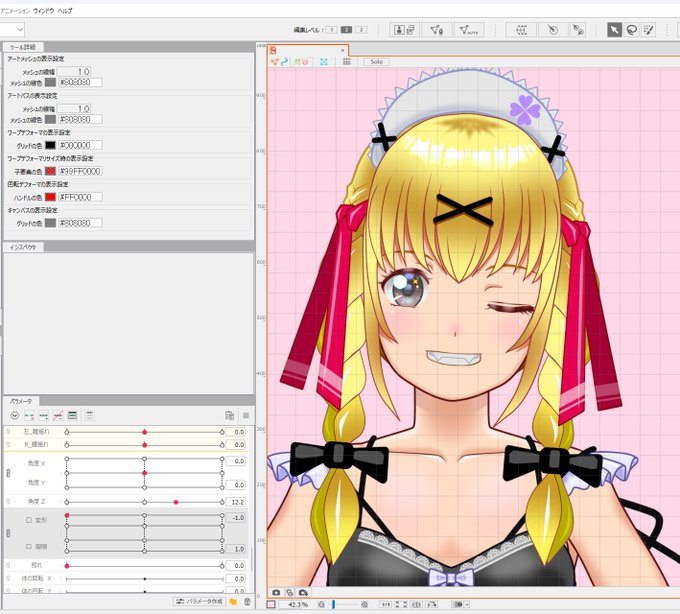
Task: Click the パラメータ作成 button
Action: click(x=199, y=602)
